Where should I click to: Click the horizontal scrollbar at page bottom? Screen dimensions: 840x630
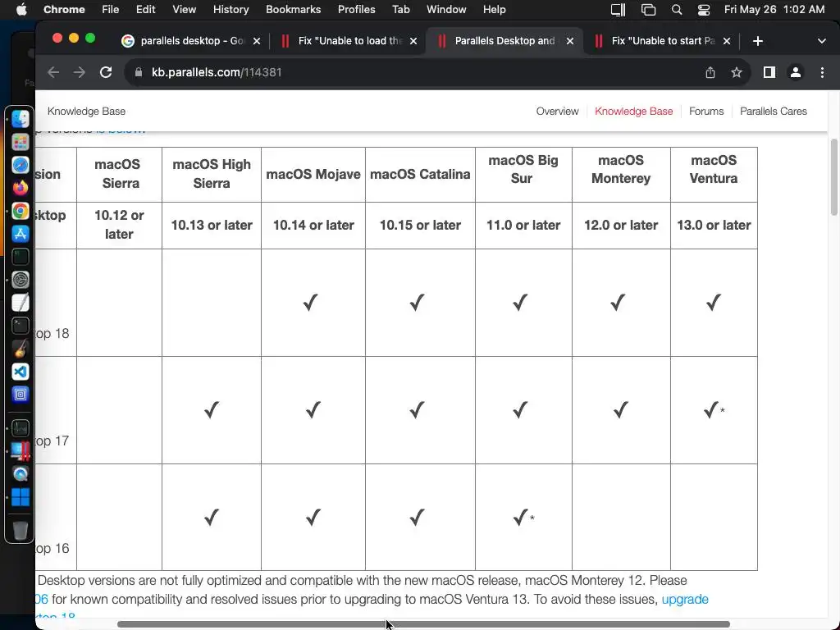pos(423,624)
